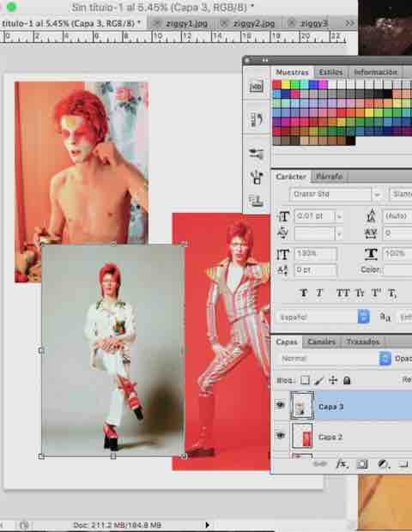The image size is (412, 532).
Task: Lock image pixels with the brush lock icon
Action: click(x=318, y=380)
